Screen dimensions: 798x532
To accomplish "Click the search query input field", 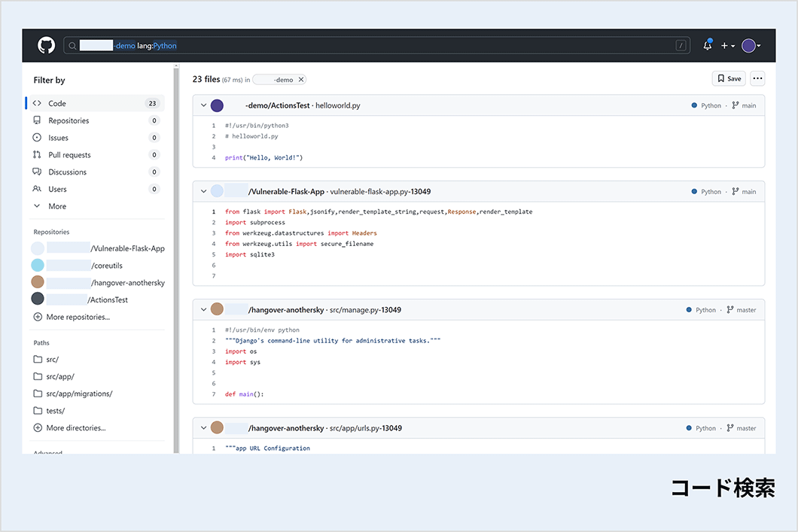I will (376, 46).
